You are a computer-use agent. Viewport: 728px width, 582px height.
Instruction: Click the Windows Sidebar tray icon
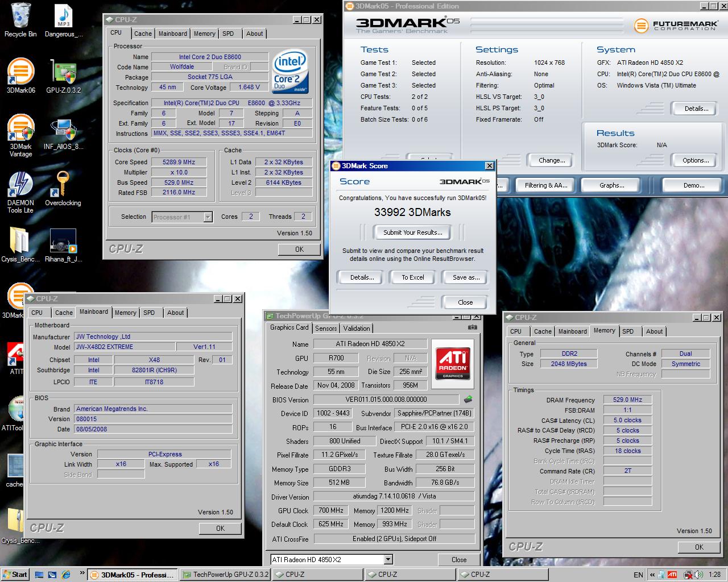point(661,575)
